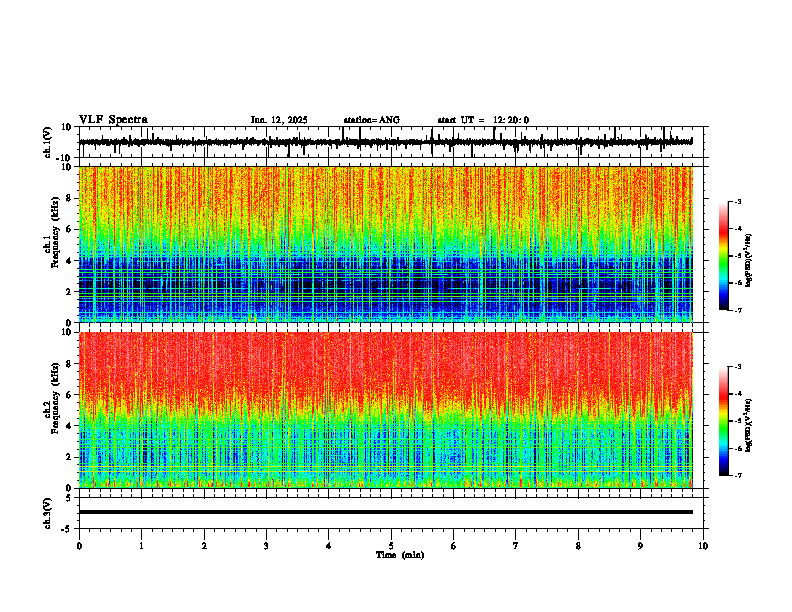
Task: Click the "2" tick on ch.2 frequency axis
Action: click(x=70, y=457)
